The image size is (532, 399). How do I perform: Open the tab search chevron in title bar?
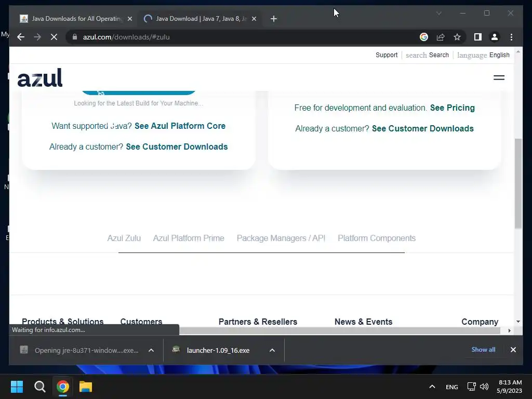[438, 13]
